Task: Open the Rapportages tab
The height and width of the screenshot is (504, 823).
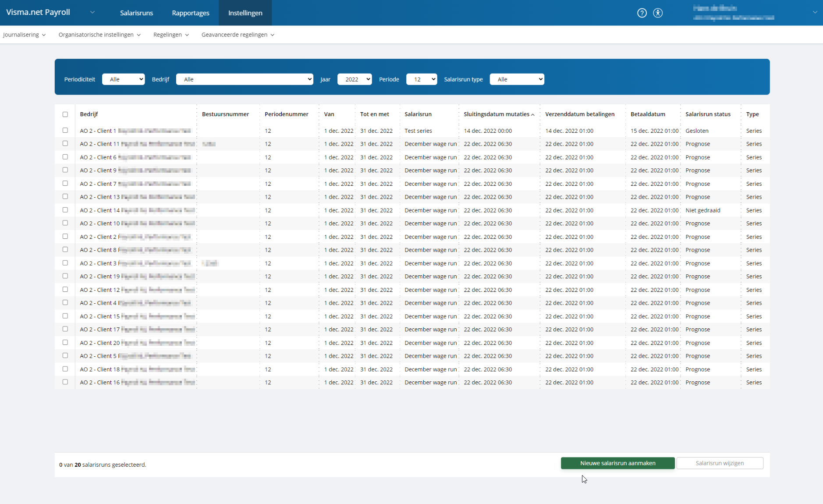Action: click(190, 13)
